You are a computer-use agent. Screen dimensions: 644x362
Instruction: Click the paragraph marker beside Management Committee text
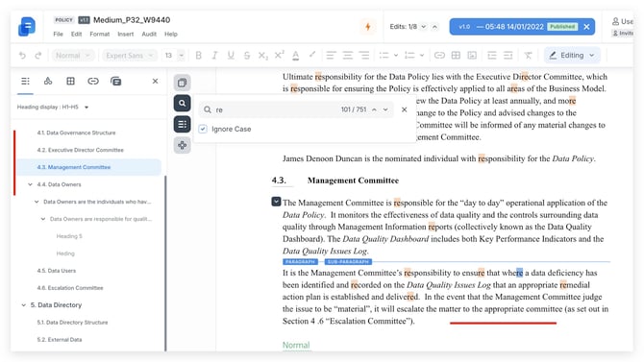click(276, 202)
